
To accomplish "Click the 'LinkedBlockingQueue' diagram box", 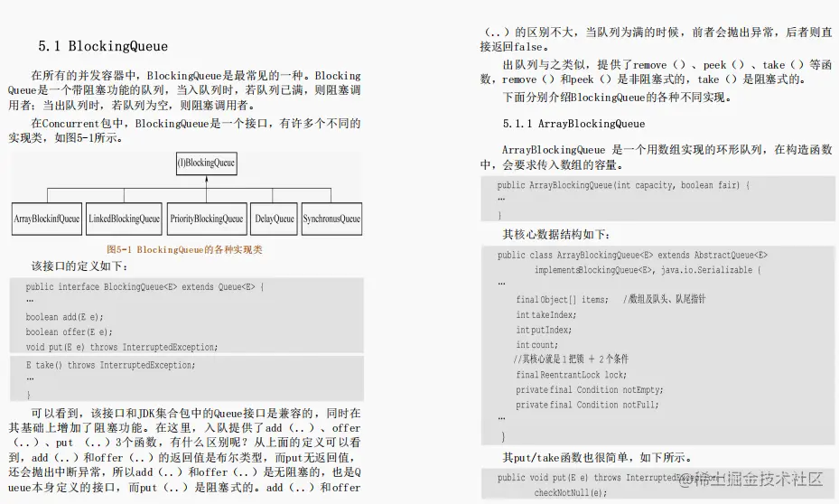I will coord(124,219).
